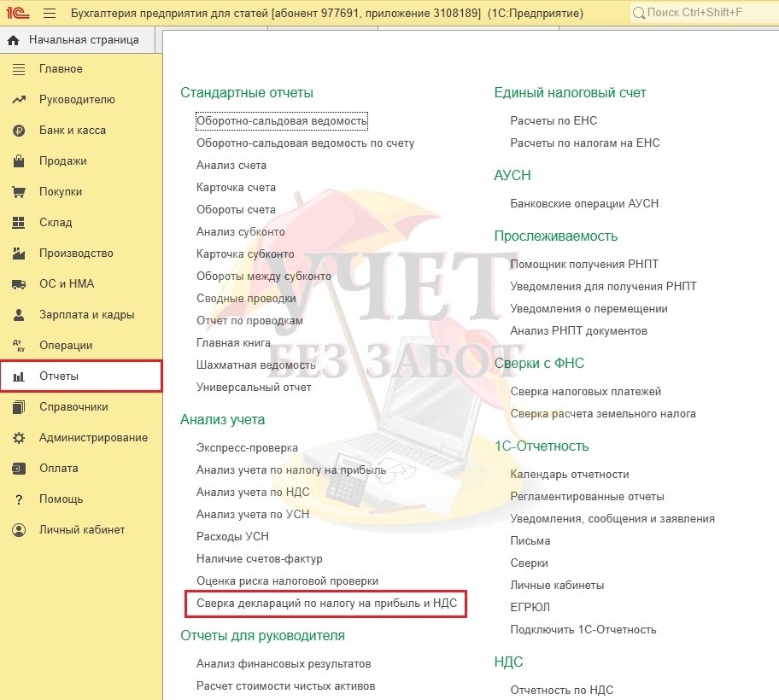Switch to the Начальная страница tab
The height and width of the screenshot is (700, 779).
[78, 40]
